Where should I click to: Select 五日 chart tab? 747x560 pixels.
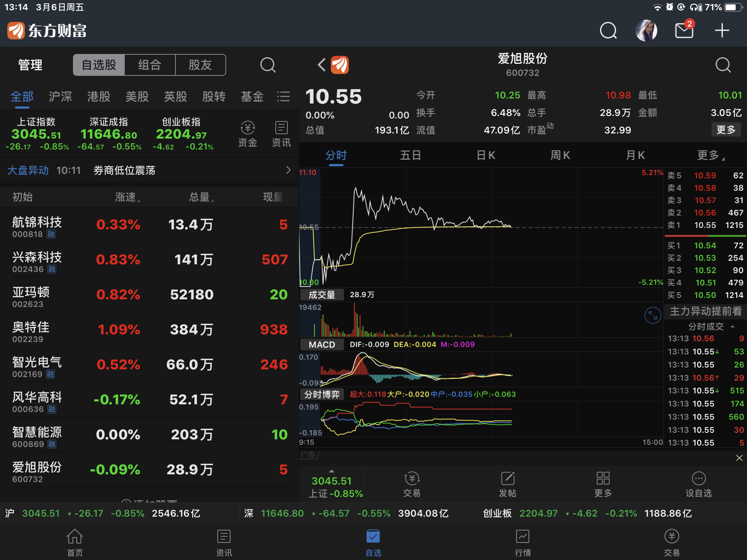click(x=411, y=155)
